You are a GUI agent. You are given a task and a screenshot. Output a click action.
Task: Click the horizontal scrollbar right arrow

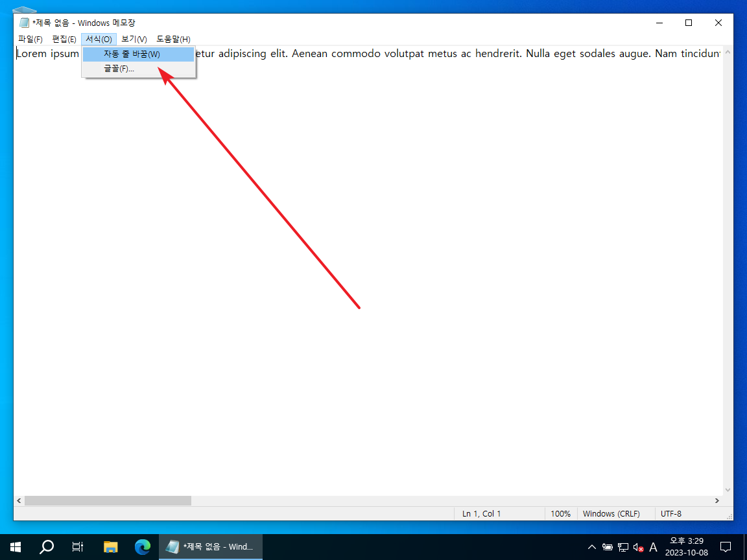click(717, 500)
